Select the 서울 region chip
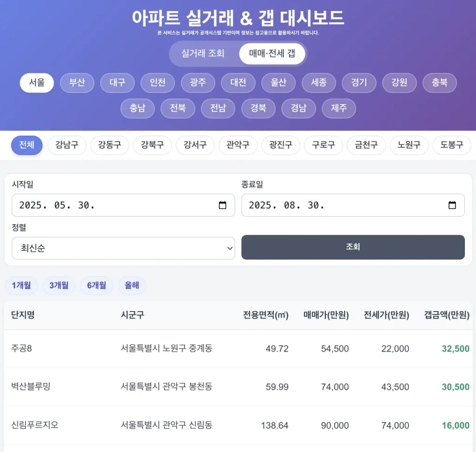 click(x=37, y=83)
